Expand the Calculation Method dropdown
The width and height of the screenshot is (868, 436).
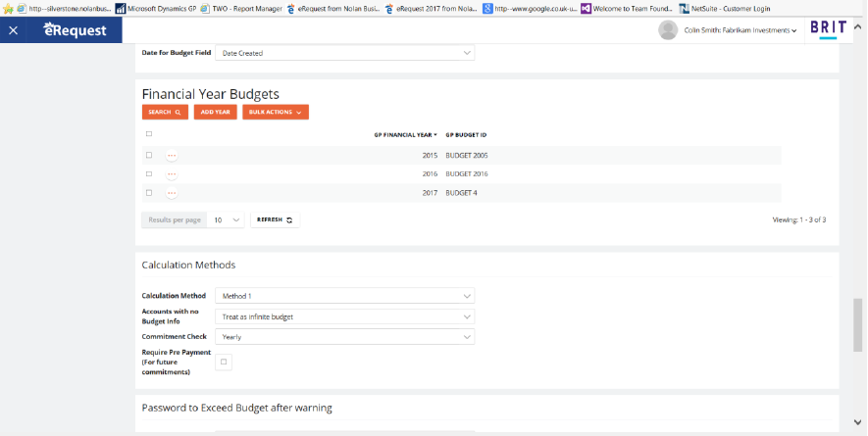[x=343, y=296]
